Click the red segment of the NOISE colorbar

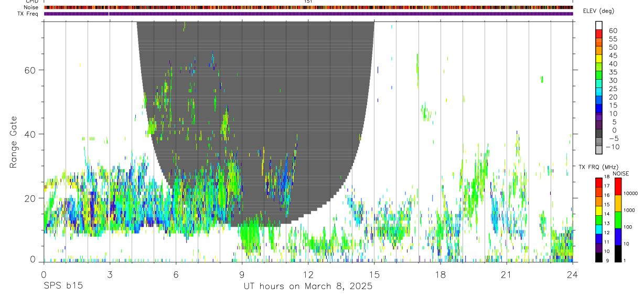[x=618, y=186]
